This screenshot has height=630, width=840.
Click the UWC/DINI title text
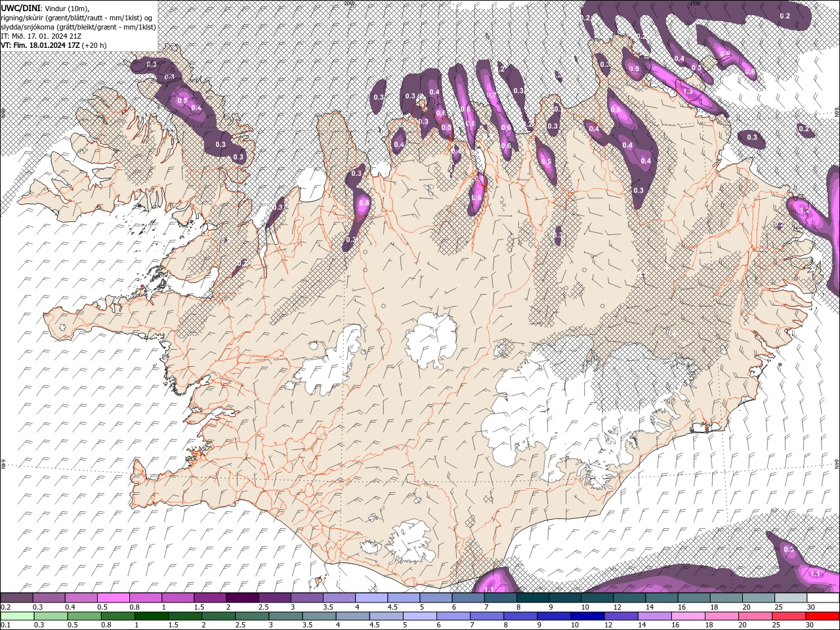click(x=21, y=7)
